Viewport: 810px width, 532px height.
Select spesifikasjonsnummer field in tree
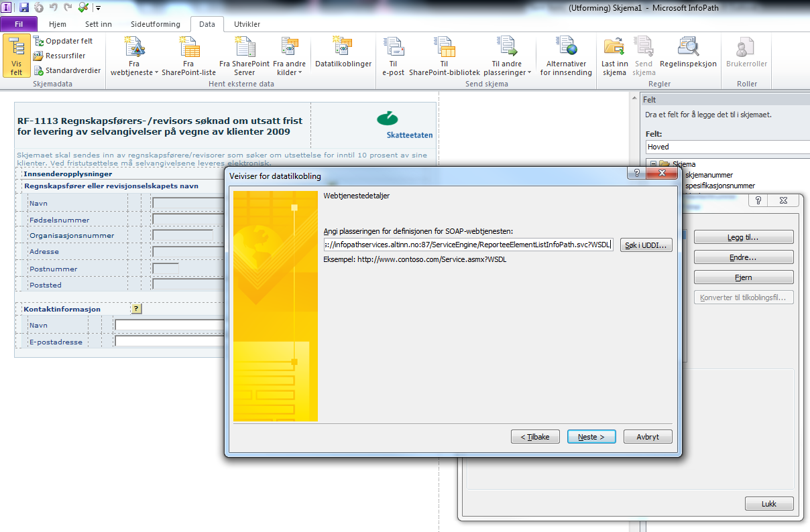[x=719, y=186]
